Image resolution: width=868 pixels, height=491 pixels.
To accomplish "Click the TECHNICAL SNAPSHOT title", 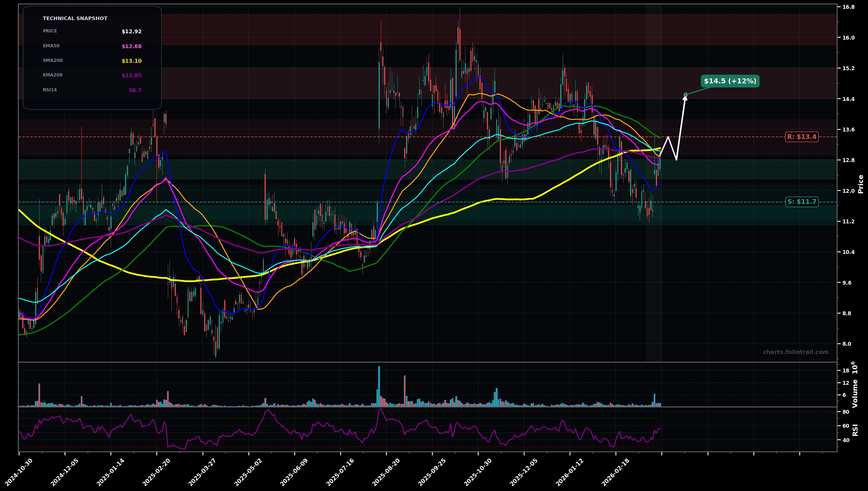I will [75, 18].
